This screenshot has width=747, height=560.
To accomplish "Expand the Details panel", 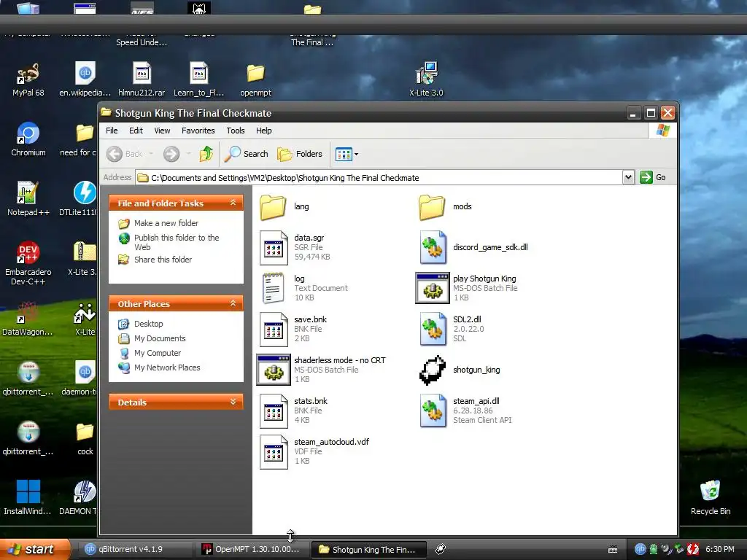I will pos(233,402).
